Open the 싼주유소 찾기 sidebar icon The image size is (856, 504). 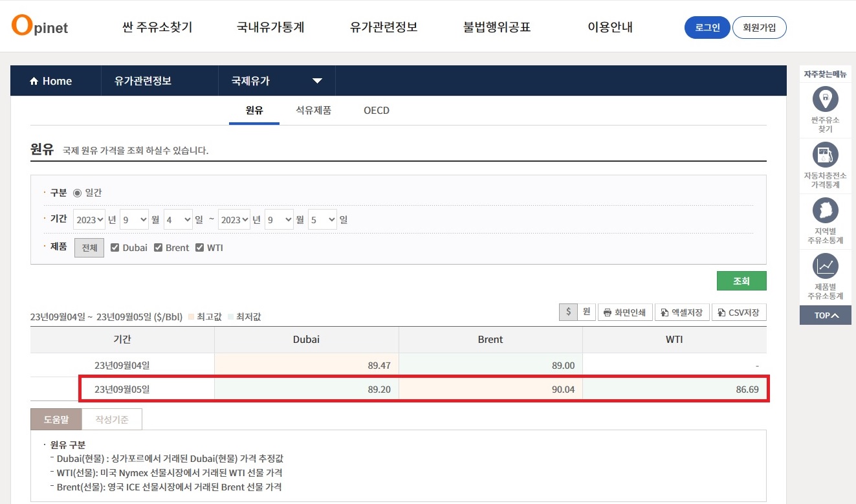(x=825, y=110)
